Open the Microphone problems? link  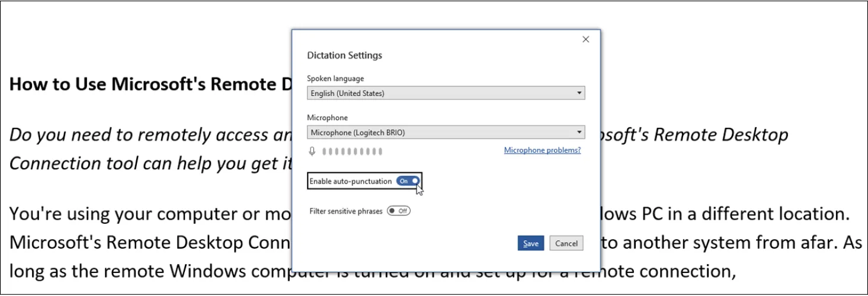point(542,150)
